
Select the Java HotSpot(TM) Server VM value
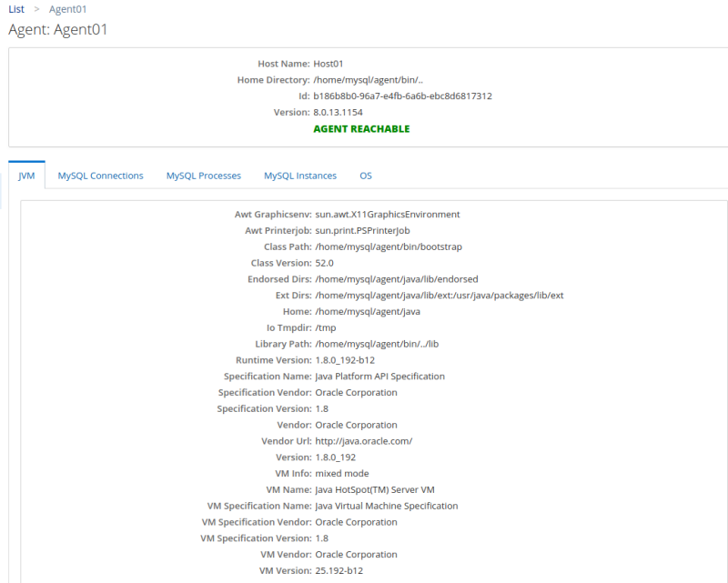(375, 490)
